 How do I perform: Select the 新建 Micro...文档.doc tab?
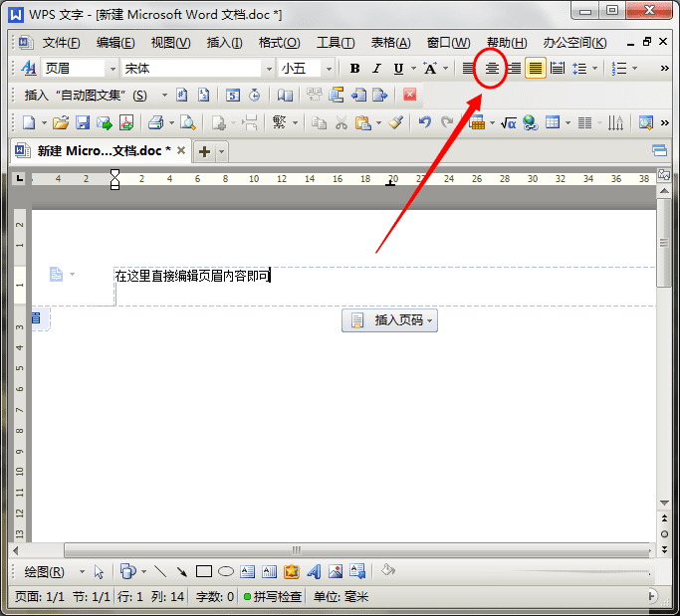100,151
